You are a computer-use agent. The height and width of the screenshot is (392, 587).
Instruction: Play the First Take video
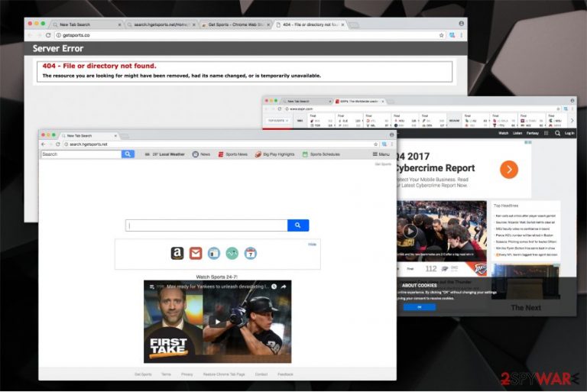[x=217, y=322]
